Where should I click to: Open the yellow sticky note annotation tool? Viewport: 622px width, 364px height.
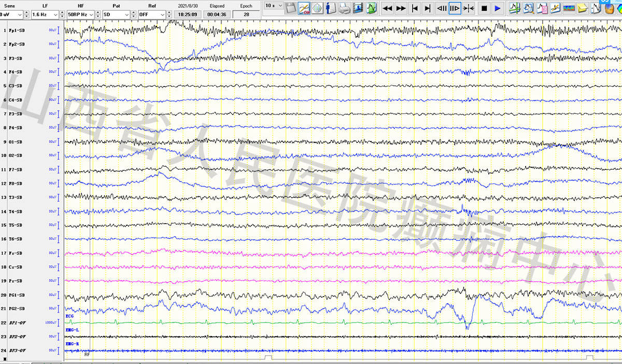582,8
